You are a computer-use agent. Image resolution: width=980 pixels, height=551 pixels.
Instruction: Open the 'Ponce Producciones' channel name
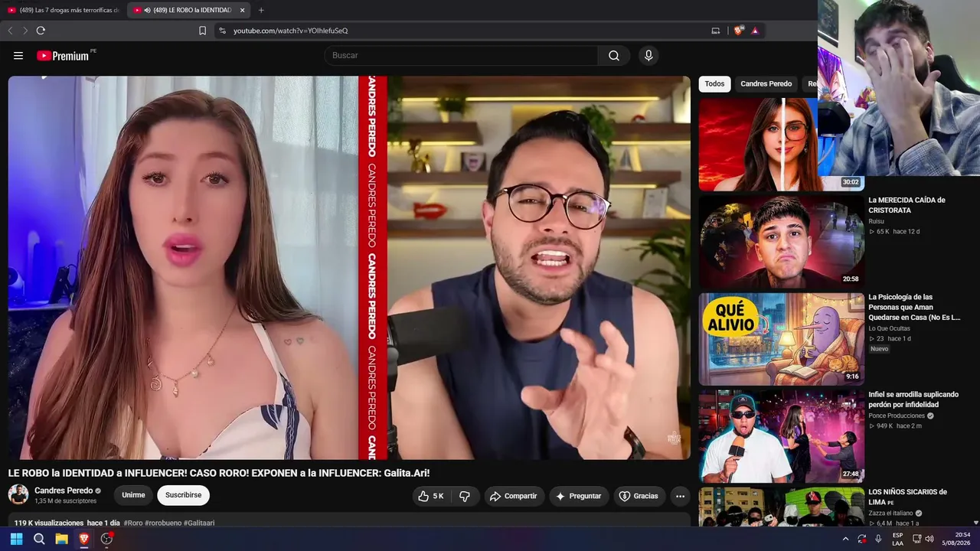tap(897, 416)
